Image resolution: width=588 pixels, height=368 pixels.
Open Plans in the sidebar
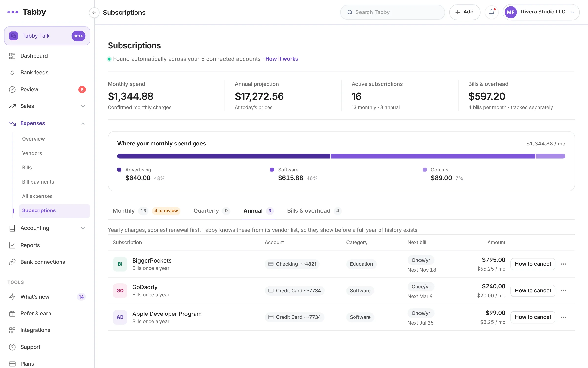pos(47,364)
